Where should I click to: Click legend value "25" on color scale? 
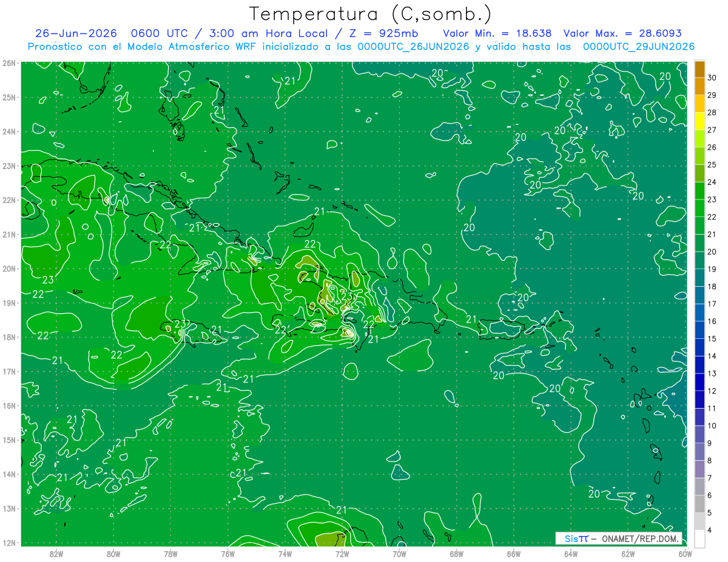tap(712, 164)
